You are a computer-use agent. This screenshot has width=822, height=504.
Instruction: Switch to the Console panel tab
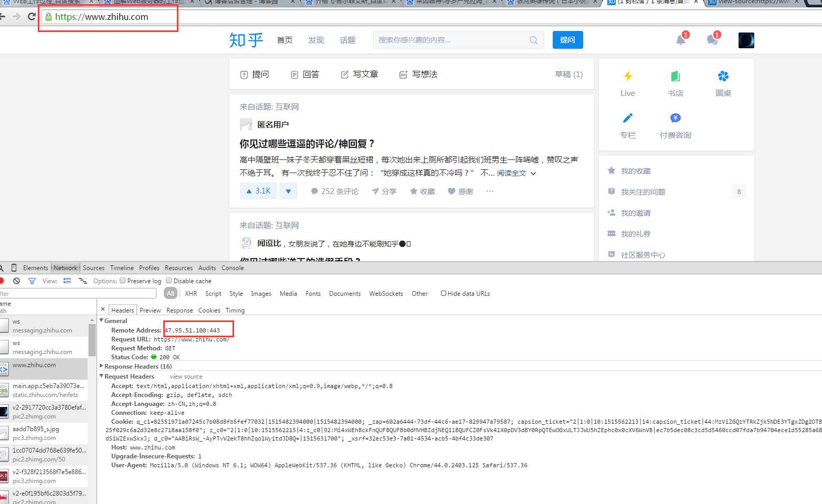coord(233,268)
